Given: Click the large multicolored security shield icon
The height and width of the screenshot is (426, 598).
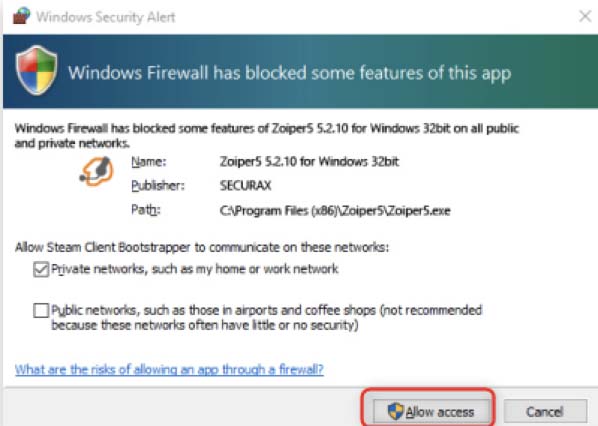Looking at the screenshot, I should pos(37,70).
